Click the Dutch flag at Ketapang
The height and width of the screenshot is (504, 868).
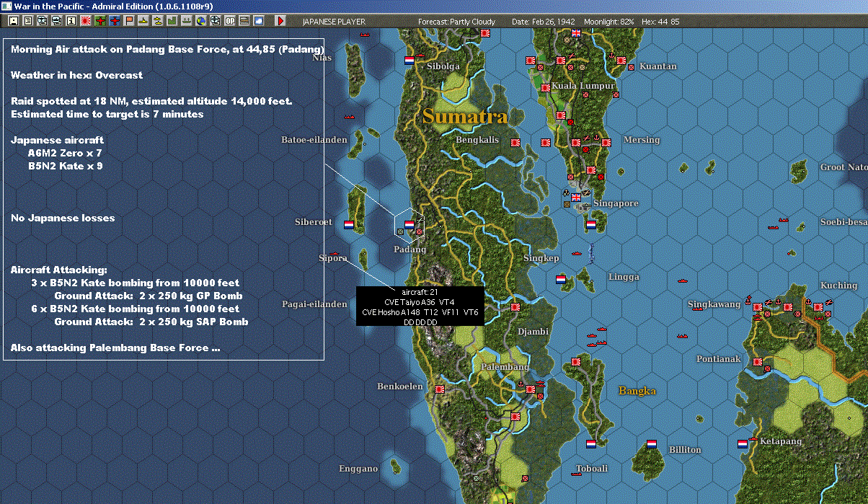[x=742, y=443]
